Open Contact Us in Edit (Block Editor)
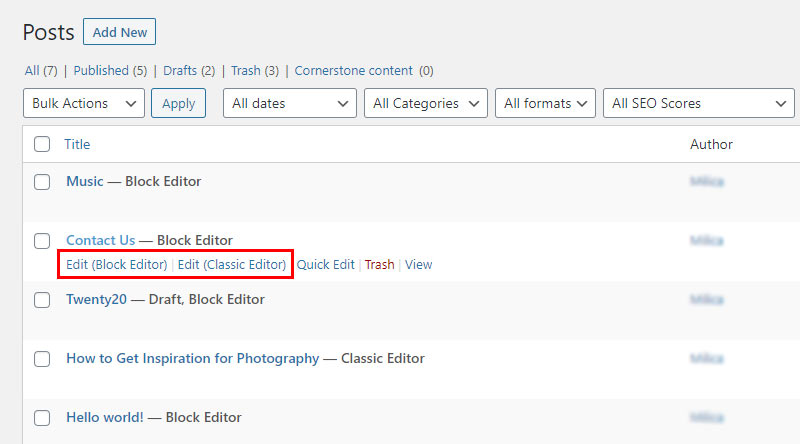This screenshot has width=800, height=444. (x=116, y=264)
